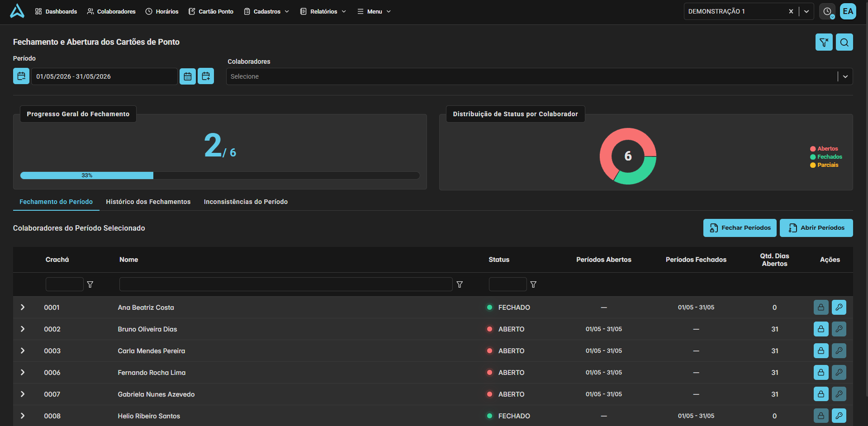Open the DEMONSTRAÇÃO 1 company dropdown arrow
868x426 pixels.
(806, 11)
